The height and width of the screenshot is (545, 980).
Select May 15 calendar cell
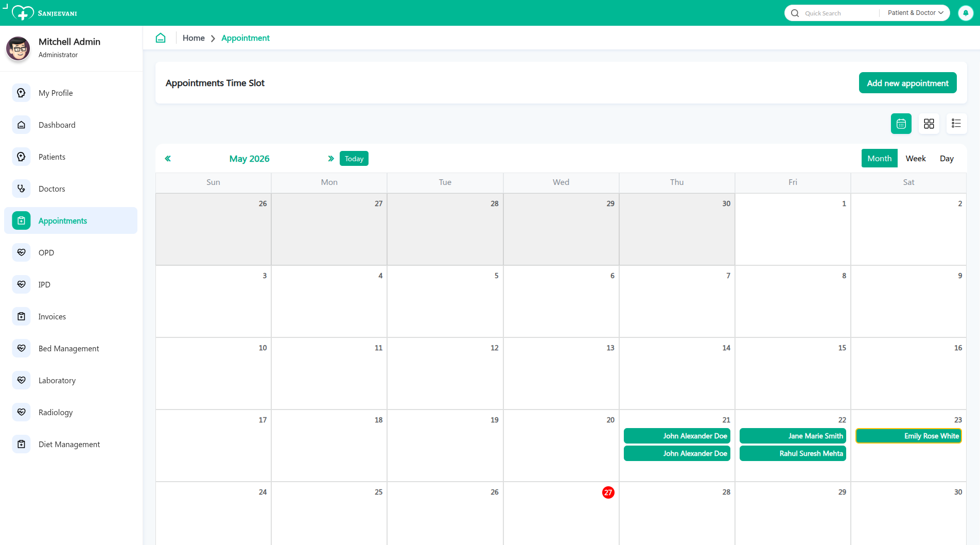click(x=793, y=373)
